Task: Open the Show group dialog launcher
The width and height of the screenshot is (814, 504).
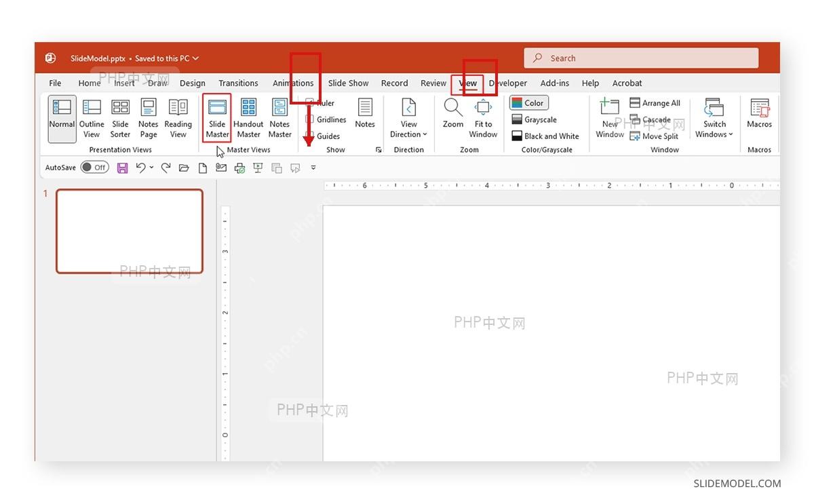Action: [x=379, y=150]
